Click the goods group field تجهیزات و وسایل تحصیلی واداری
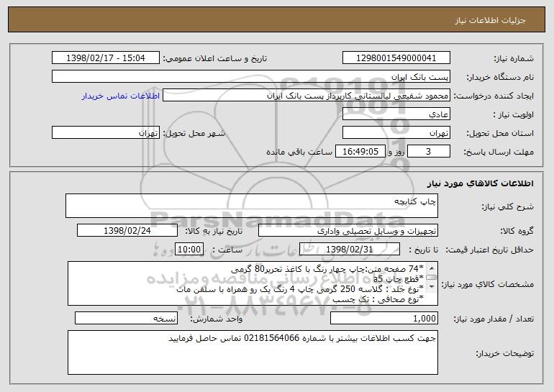Image resolution: width=554 pixels, height=392 pixels. coord(348,231)
